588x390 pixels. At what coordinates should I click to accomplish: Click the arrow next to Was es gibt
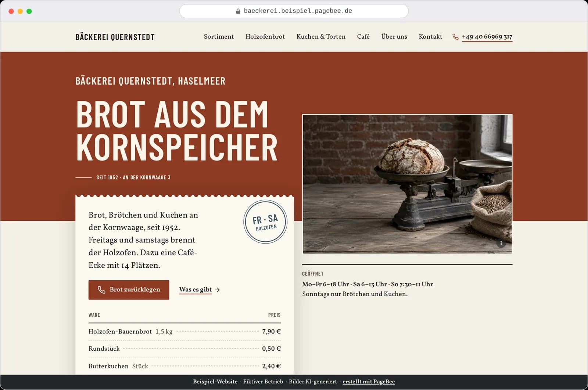pyautogui.click(x=218, y=290)
